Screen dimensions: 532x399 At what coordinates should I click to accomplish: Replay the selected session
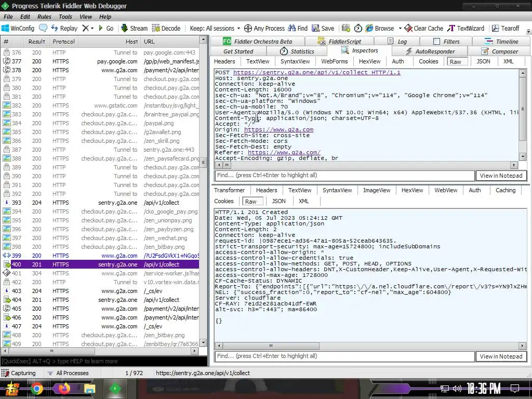click(64, 28)
